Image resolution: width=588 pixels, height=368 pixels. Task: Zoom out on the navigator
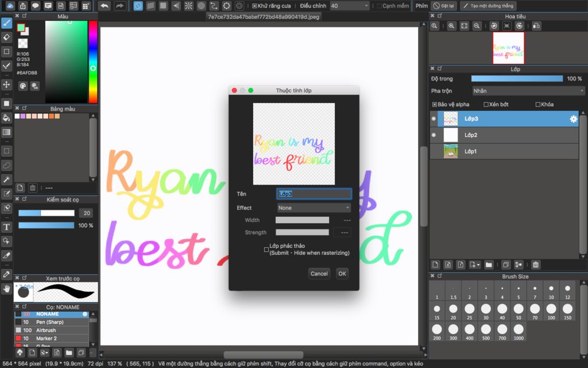[x=477, y=26]
